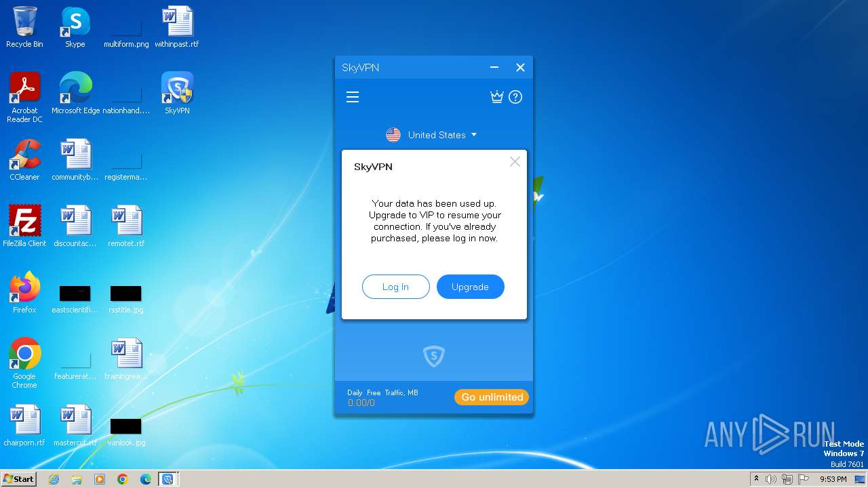
Task: Minimize the SkyVPN window
Action: pyautogui.click(x=494, y=67)
